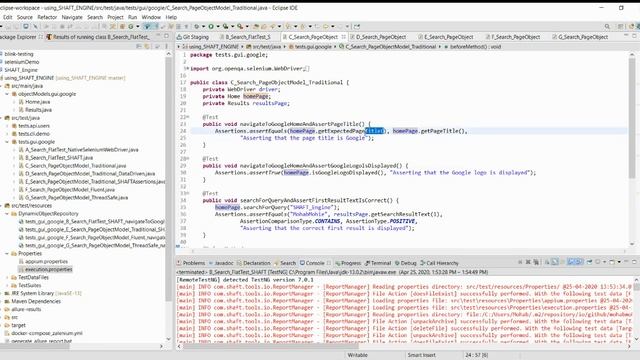This screenshot has height=360, width=640.
Task: Open dropdown arrow next to Debug icon
Action: point(203,27)
